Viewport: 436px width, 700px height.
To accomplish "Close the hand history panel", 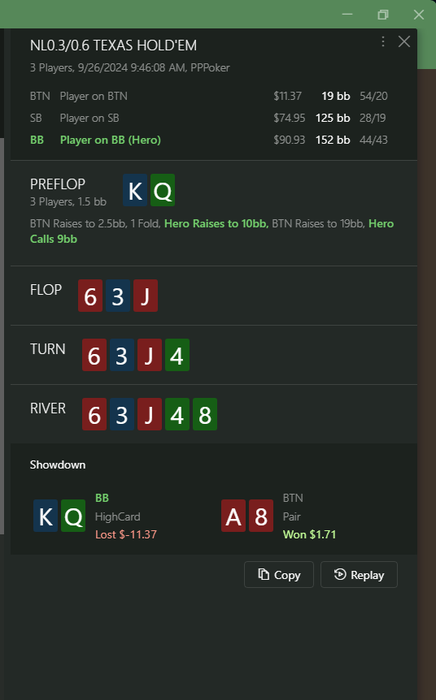I will click(404, 42).
